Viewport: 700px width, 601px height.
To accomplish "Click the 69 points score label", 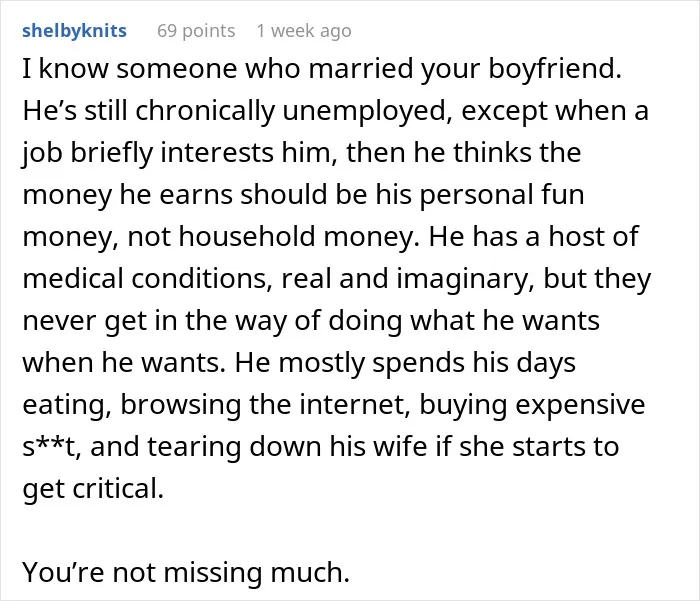I will pyautogui.click(x=196, y=31).
